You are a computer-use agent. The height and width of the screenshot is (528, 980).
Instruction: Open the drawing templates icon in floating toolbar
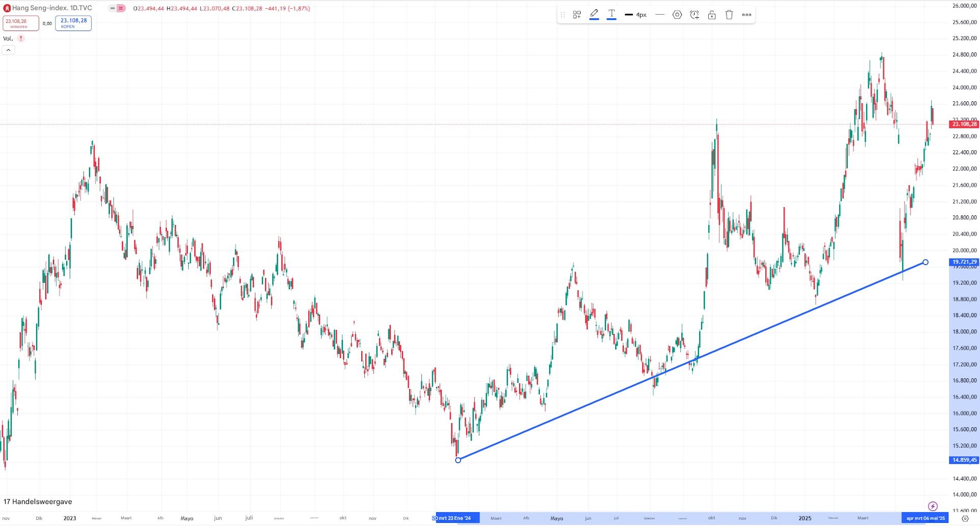[x=577, y=15]
